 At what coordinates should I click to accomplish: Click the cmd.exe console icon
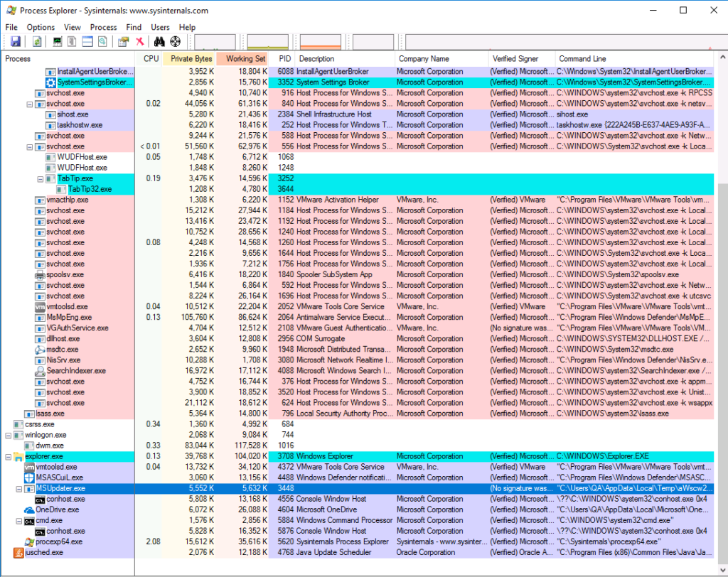pos(29,521)
